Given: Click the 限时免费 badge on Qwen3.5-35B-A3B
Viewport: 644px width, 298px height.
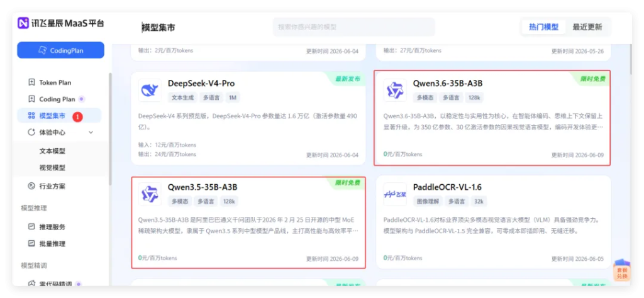Looking at the screenshot, I should click(347, 183).
